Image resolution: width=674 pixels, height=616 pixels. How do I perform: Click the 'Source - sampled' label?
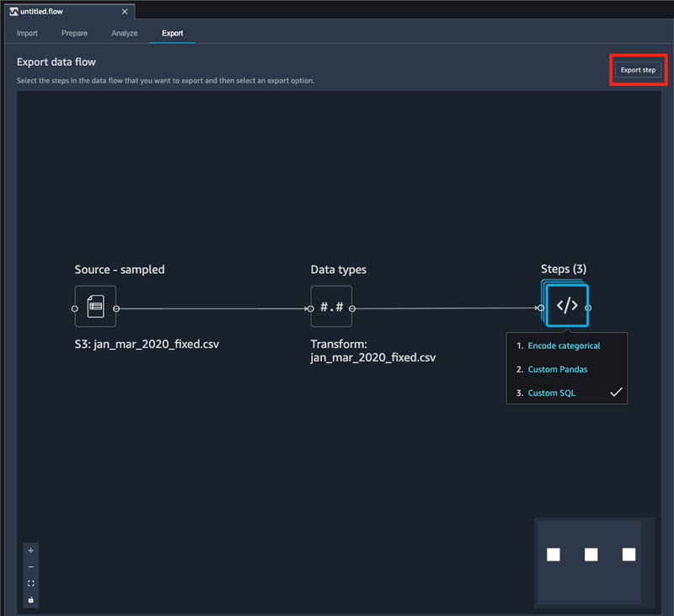click(x=120, y=270)
